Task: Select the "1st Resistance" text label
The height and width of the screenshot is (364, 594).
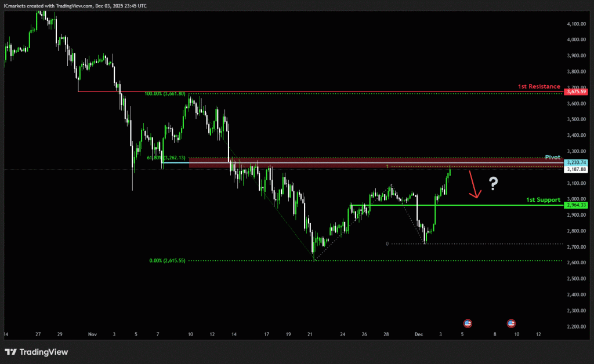Action: click(x=539, y=86)
